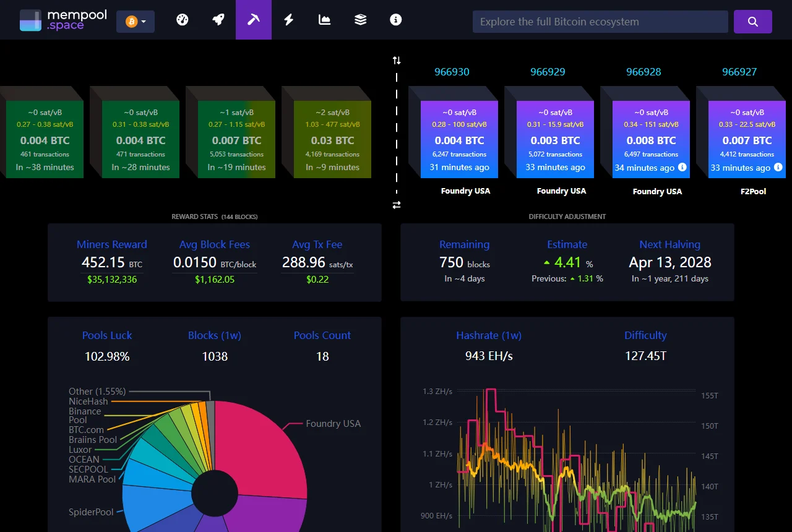Open the Graphs chart icon
Image resolution: width=792 pixels, height=532 pixels.
pos(325,20)
